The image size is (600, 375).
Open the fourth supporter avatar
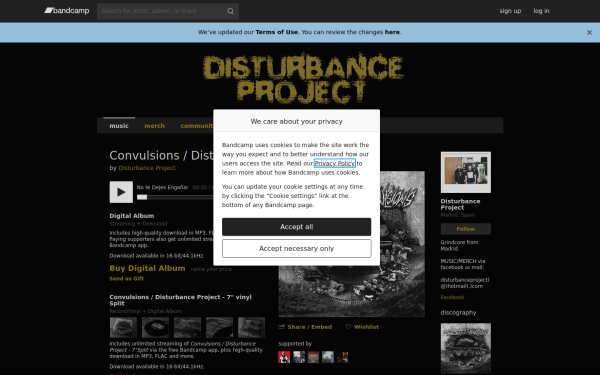click(x=328, y=357)
